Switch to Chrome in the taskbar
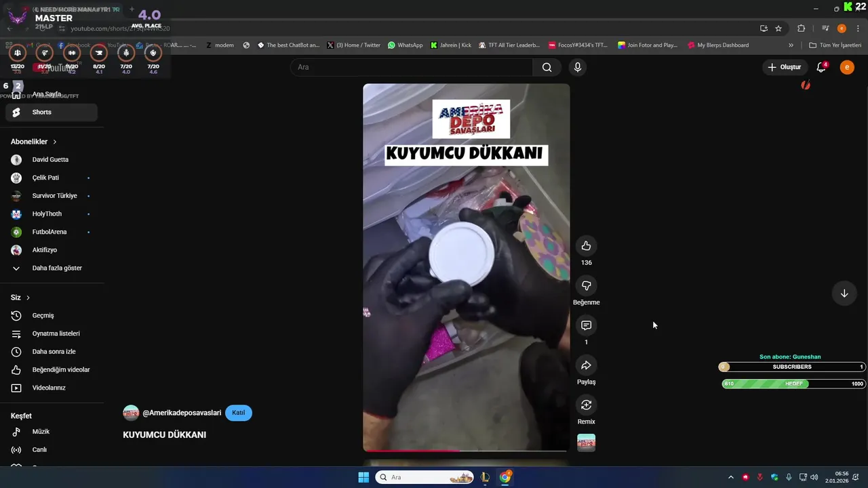The image size is (868, 488). pos(505,477)
